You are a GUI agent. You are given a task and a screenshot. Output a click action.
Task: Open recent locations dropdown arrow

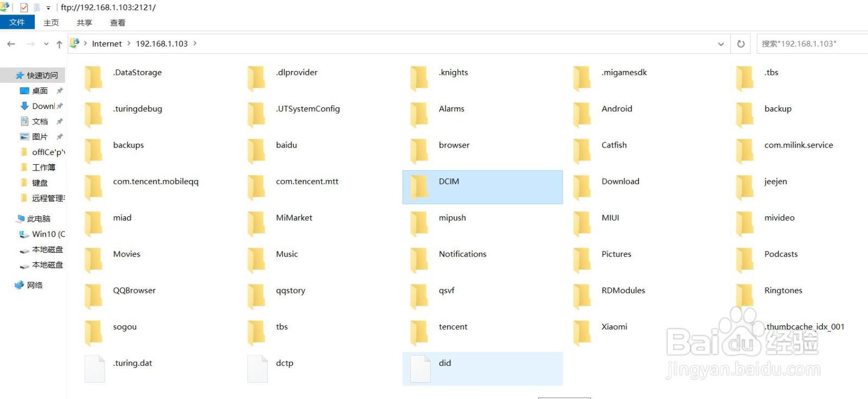coord(46,44)
